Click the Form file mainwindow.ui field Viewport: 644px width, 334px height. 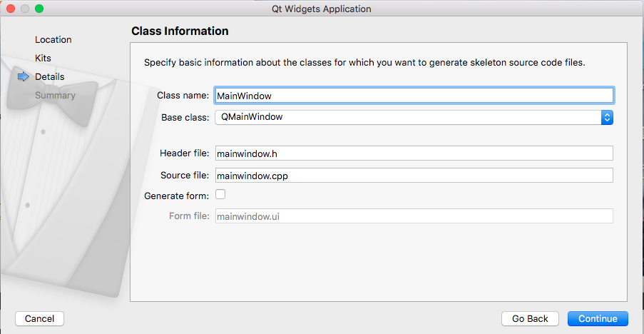414,216
